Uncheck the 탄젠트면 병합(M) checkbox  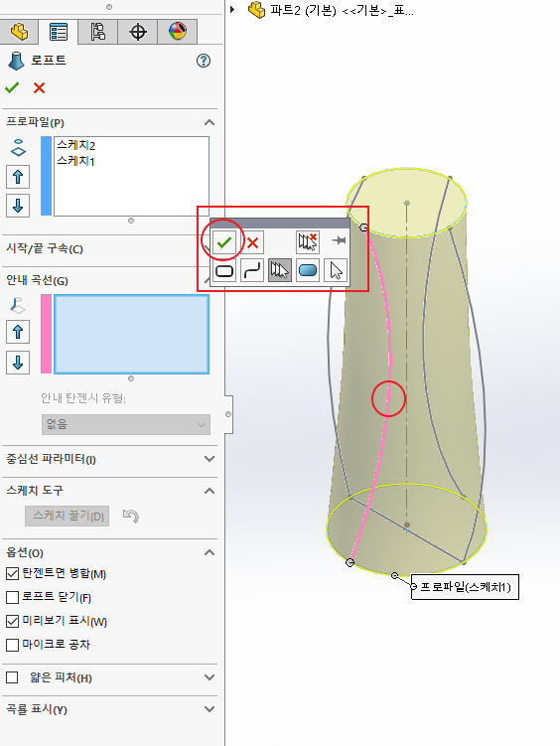12,574
